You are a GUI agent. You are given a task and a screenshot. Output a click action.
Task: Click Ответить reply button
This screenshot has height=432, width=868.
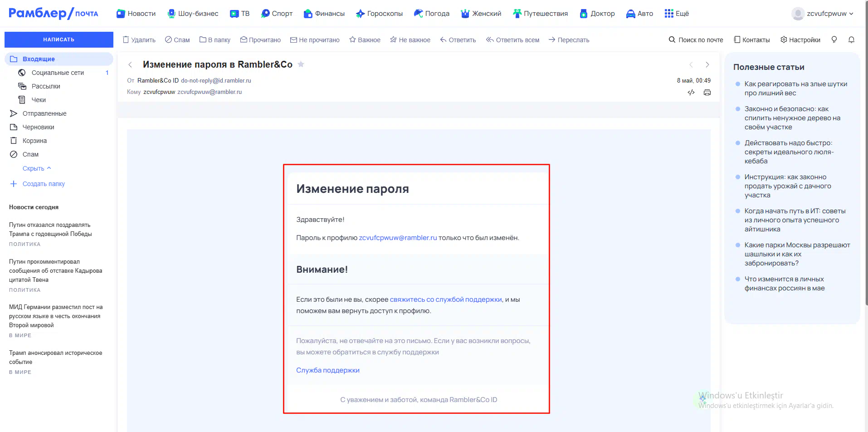pyautogui.click(x=458, y=40)
